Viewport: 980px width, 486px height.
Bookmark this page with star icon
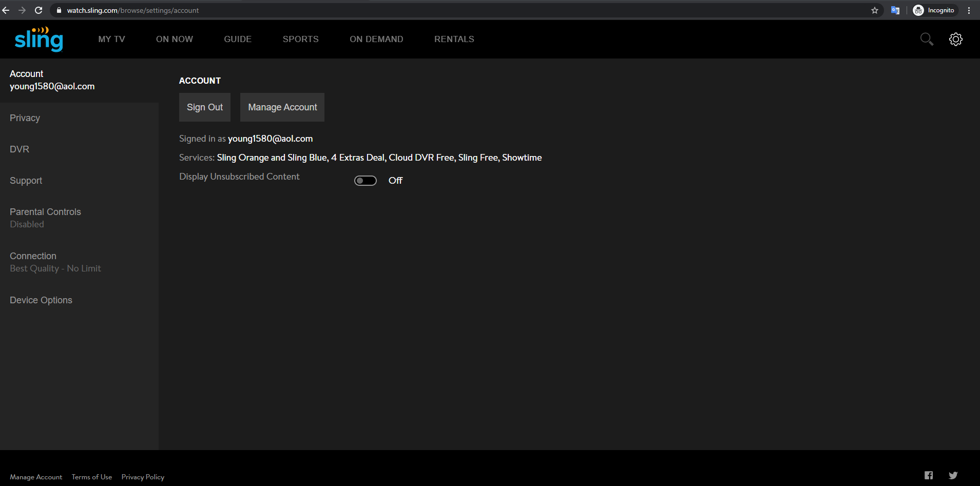pyautogui.click(x=875, y=10)
